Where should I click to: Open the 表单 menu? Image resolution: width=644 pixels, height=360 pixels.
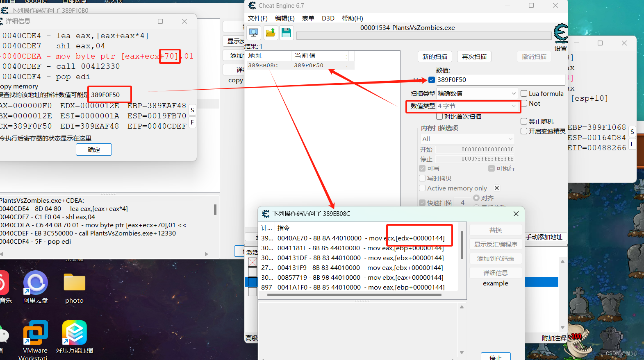[x=308, y=18]
